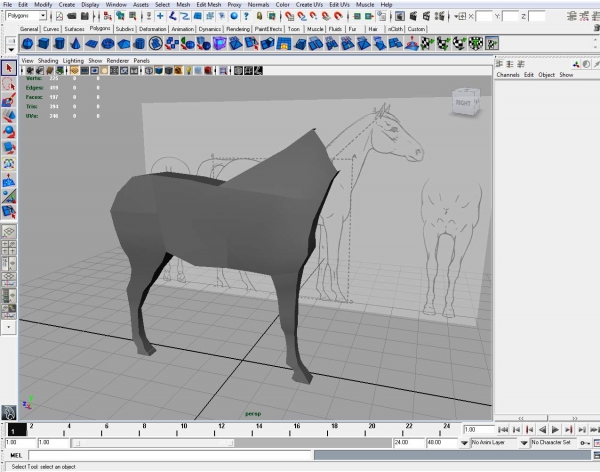Toggle select by object type mode

click(121, 16)
